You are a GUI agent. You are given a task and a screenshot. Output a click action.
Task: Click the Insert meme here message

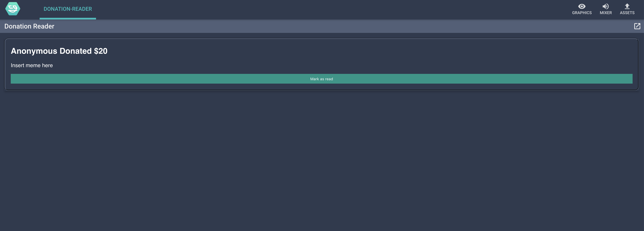click(x=32, y=65)
